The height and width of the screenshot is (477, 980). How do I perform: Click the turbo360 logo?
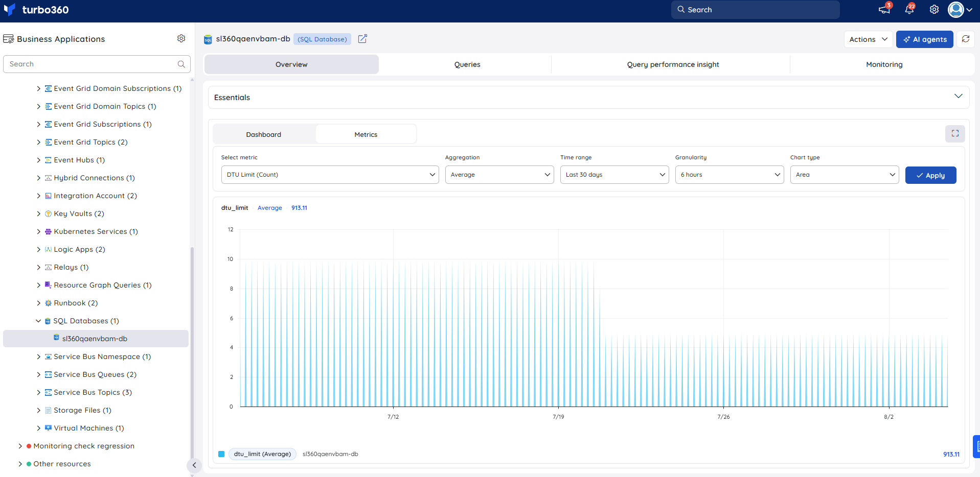tap(36, 10)
